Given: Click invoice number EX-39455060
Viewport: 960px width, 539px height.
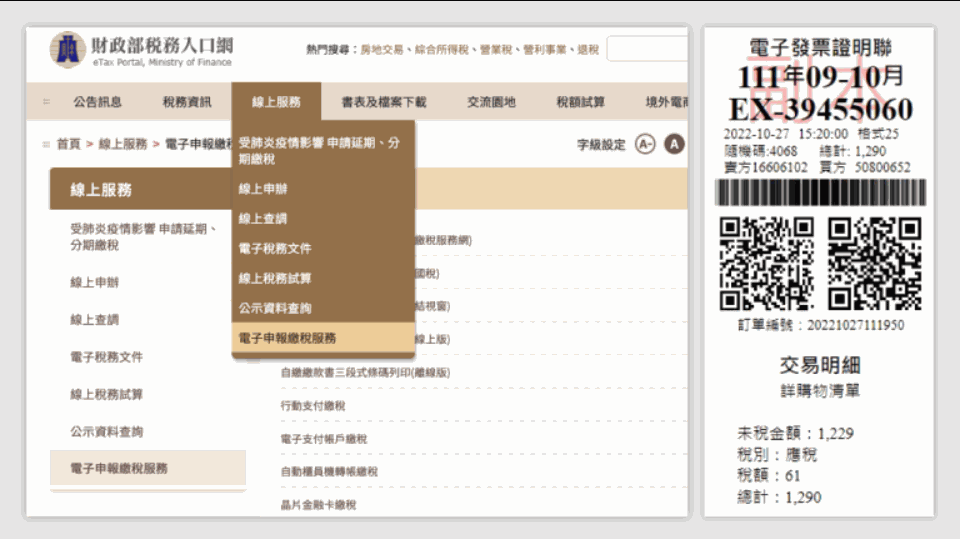Looking at the screenshot, I should point(820,110).
